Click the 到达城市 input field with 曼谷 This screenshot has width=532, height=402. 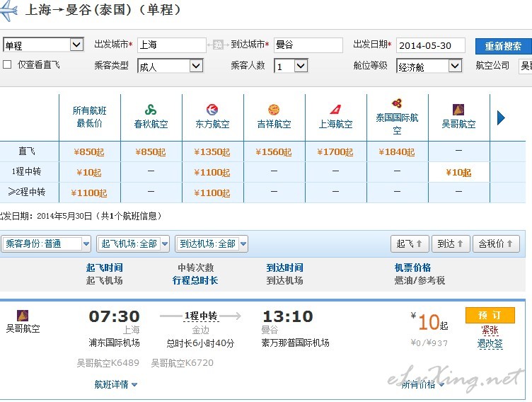coord(308,45)
